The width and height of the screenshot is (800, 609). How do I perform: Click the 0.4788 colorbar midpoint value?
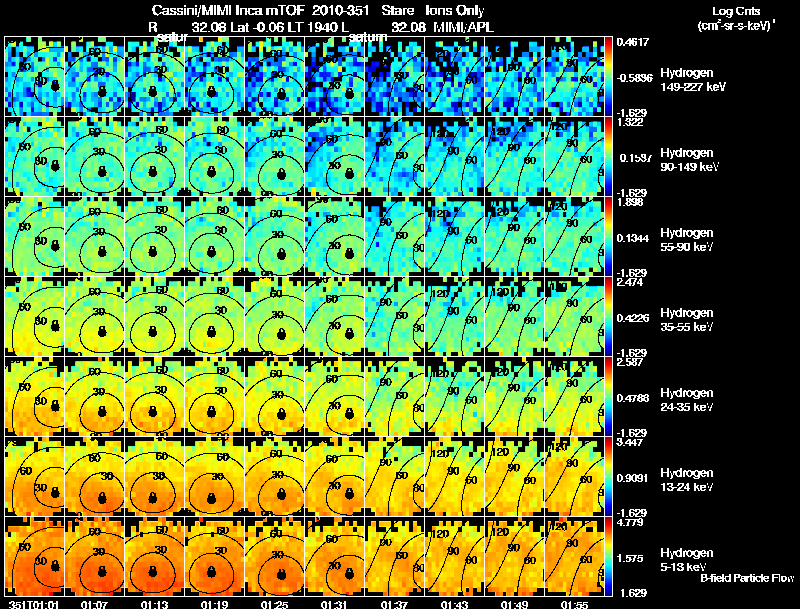[x=633, y=398]
